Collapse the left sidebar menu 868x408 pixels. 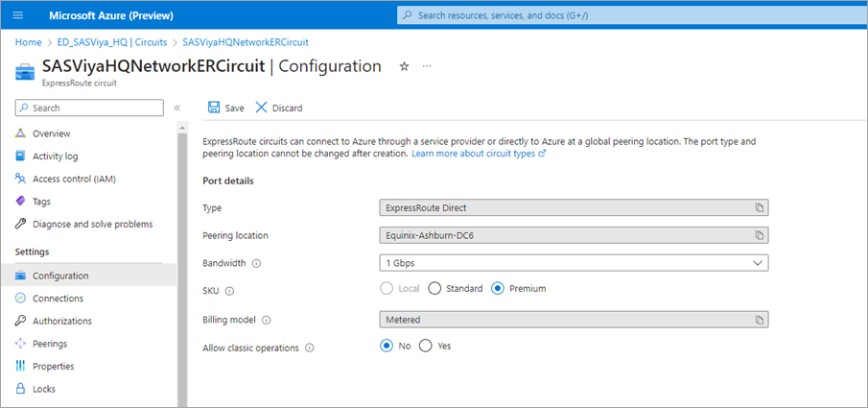pos(176,108)
